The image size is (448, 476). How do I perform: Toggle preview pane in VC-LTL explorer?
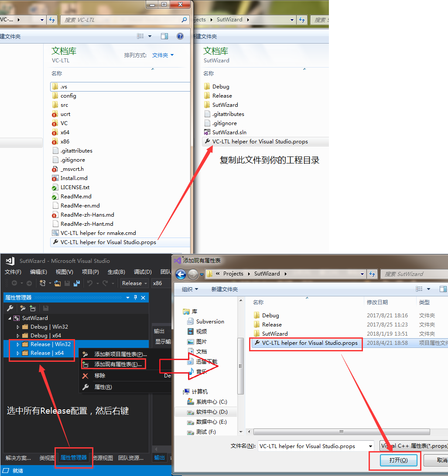click(x=164, y=37)
